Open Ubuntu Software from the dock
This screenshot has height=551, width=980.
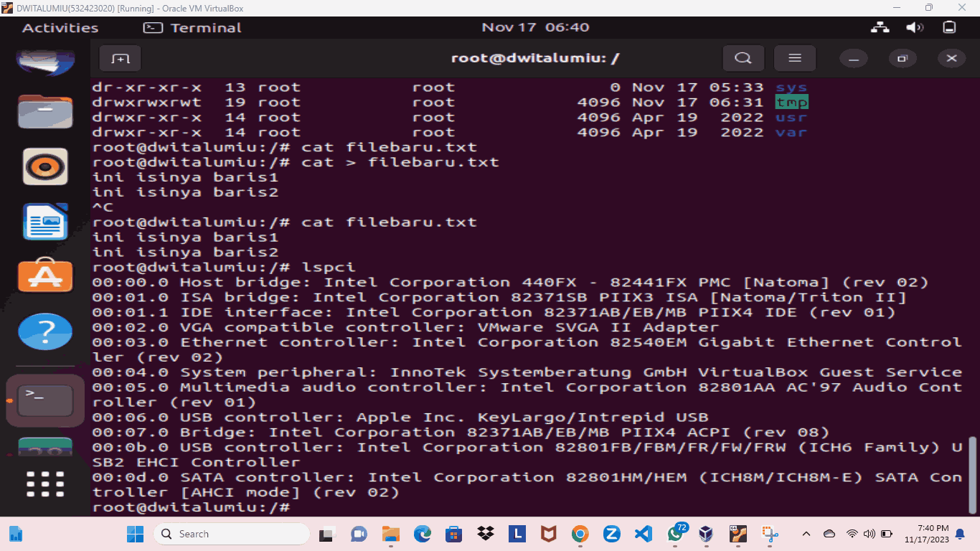click(45, 275)
